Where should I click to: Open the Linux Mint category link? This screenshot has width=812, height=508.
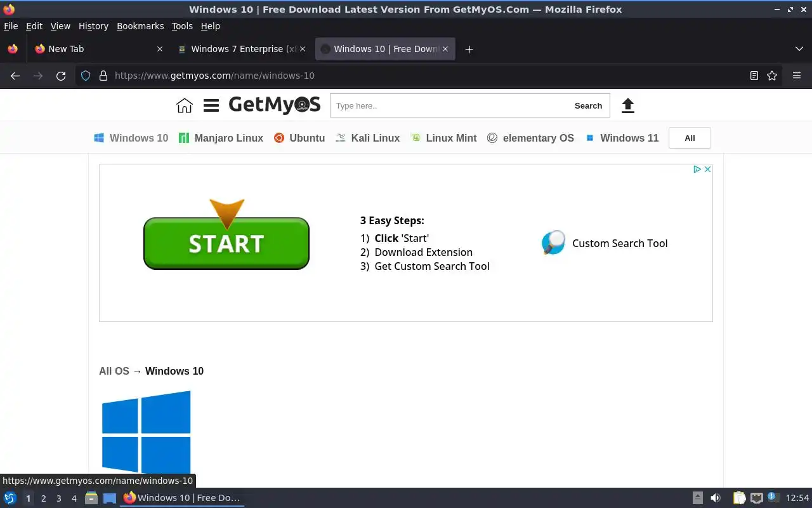pyautogui.click(x=444, y=138)
